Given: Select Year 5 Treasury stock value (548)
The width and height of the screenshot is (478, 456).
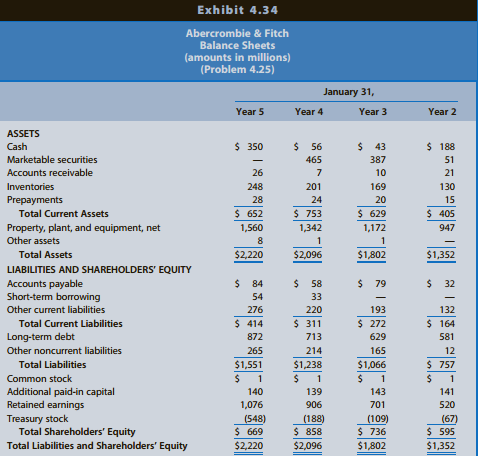Looking at the screenshot, I should tap(255, 418).
